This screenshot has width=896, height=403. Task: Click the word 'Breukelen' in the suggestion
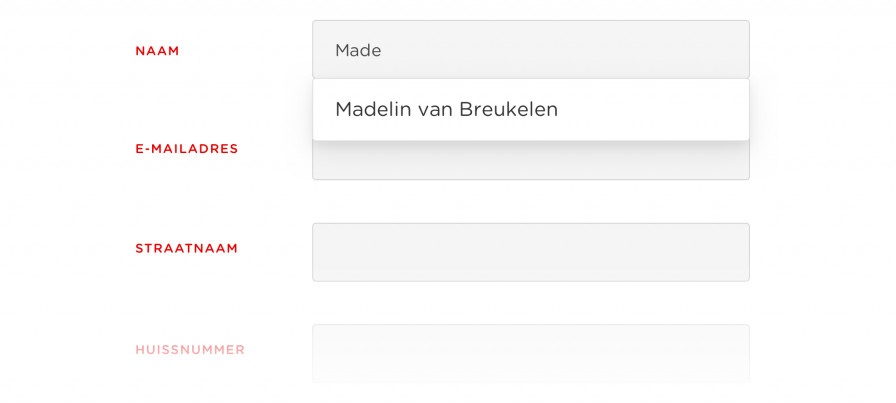click(x=509, y=110)
